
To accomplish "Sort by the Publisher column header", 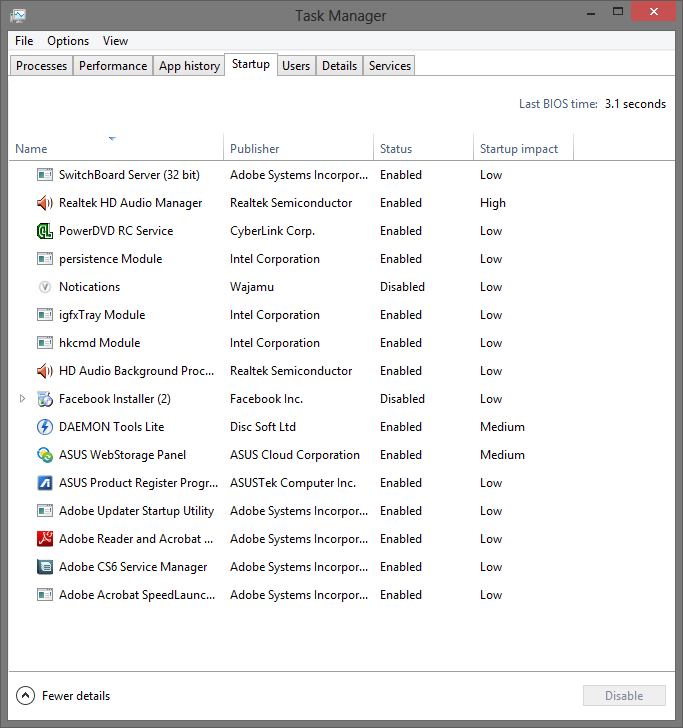I will [x=299, y=149].
